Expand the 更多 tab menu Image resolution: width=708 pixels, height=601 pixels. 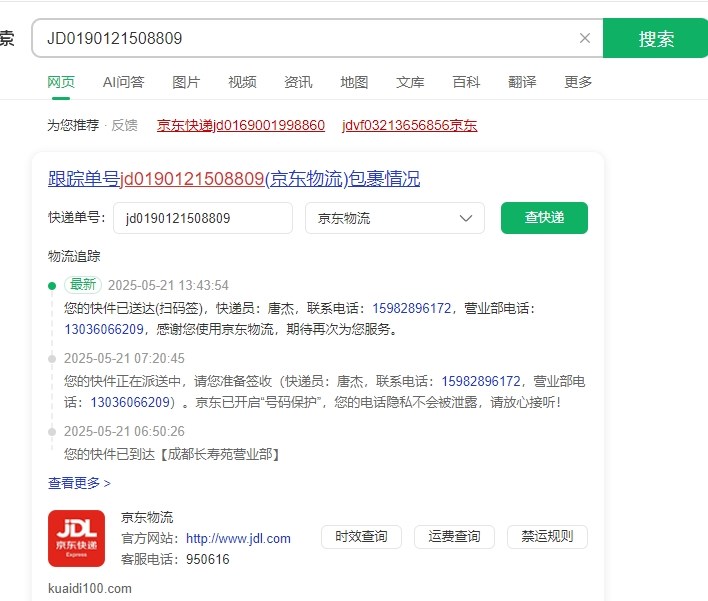coord(578,82)
